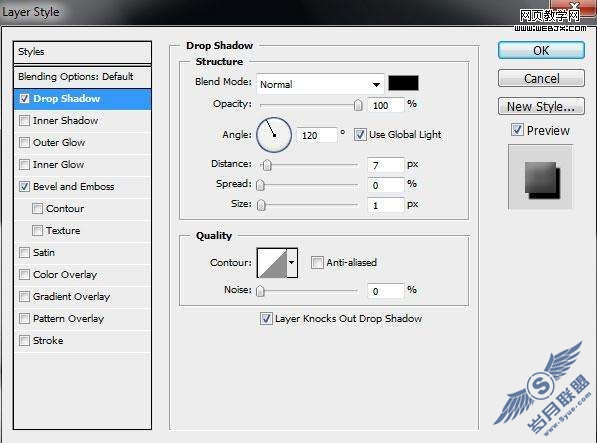Click the Distance value input field
Viewport: 597px width, 443px height.
pos(385,165)
